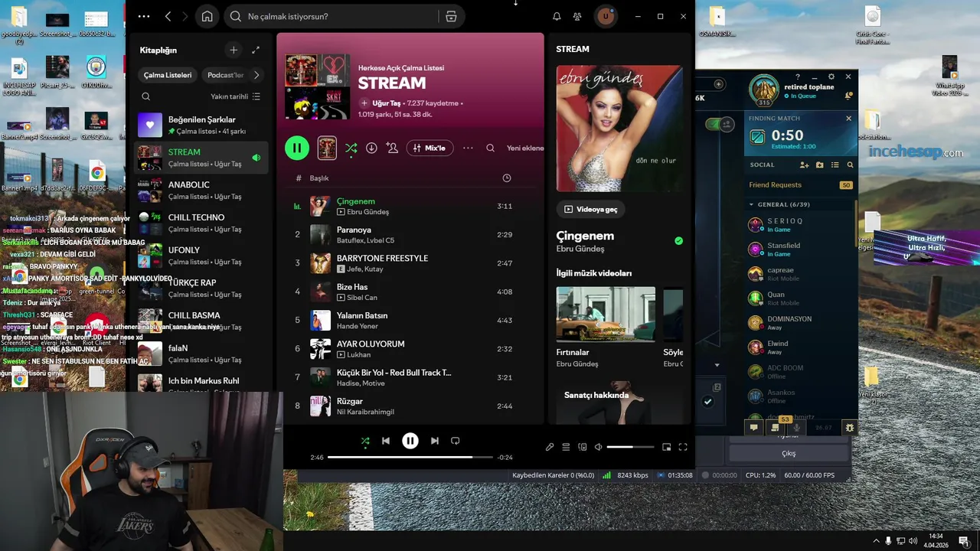Open Spotify friend activity icon
The width and height of the screenshot is (980, 551).
[x=577, y=16]
